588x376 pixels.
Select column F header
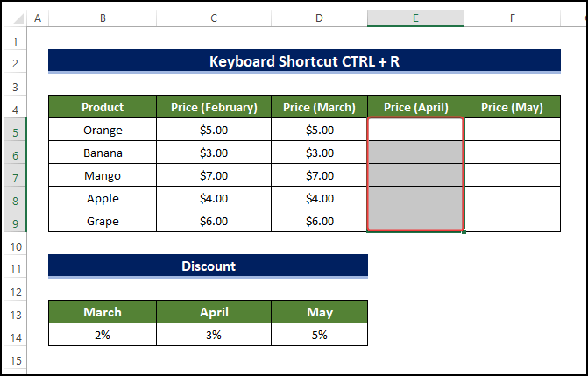(x=512, y=18)
